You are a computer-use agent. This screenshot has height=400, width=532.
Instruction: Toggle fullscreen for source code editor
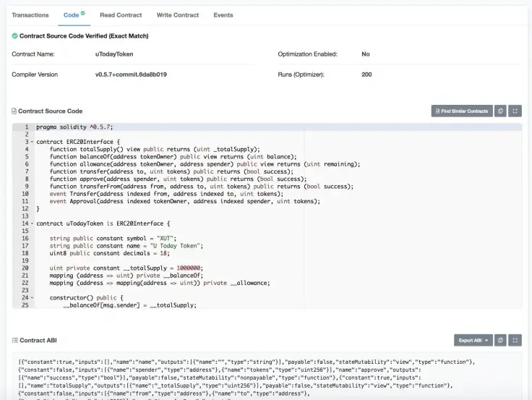515,111
